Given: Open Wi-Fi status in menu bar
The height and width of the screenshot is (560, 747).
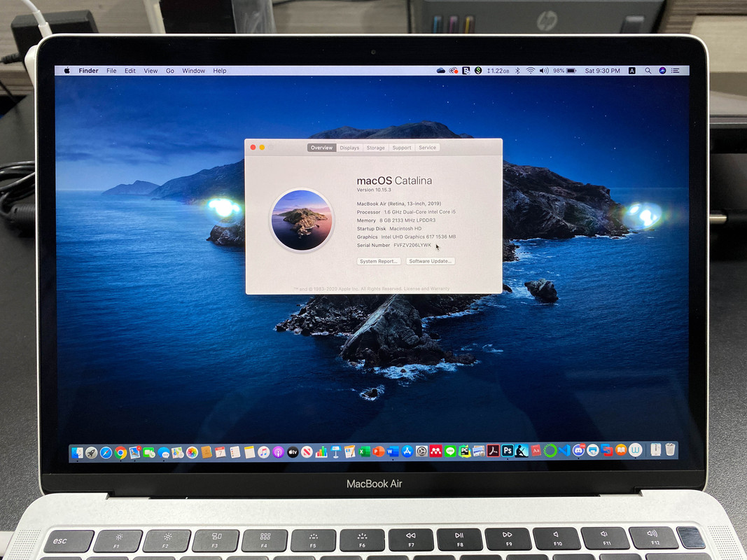Looking at the screenshot, I should click(530, 71).
